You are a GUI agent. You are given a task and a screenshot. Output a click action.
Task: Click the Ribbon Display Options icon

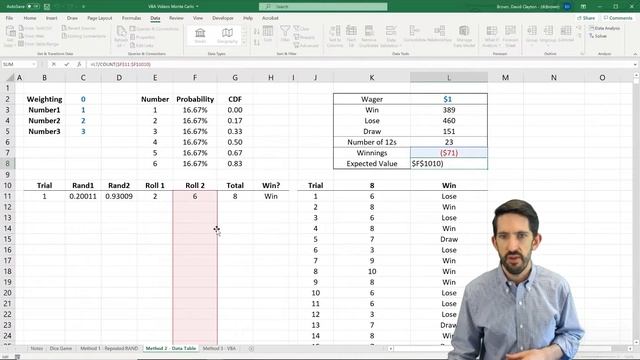[583, 7]
